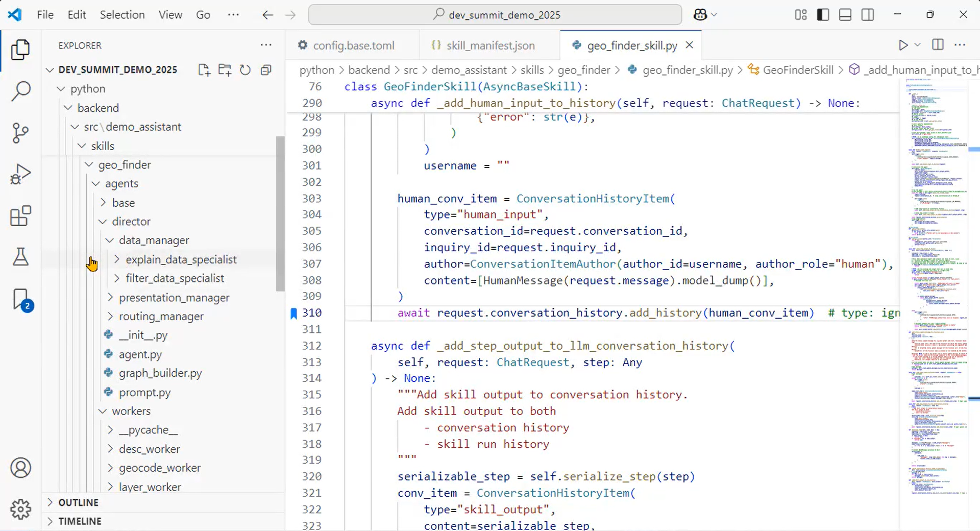This screenshot has width=980, height=531.
Task: Click the dev_summit_demo_2025 search box
Action: coord(495,15)
